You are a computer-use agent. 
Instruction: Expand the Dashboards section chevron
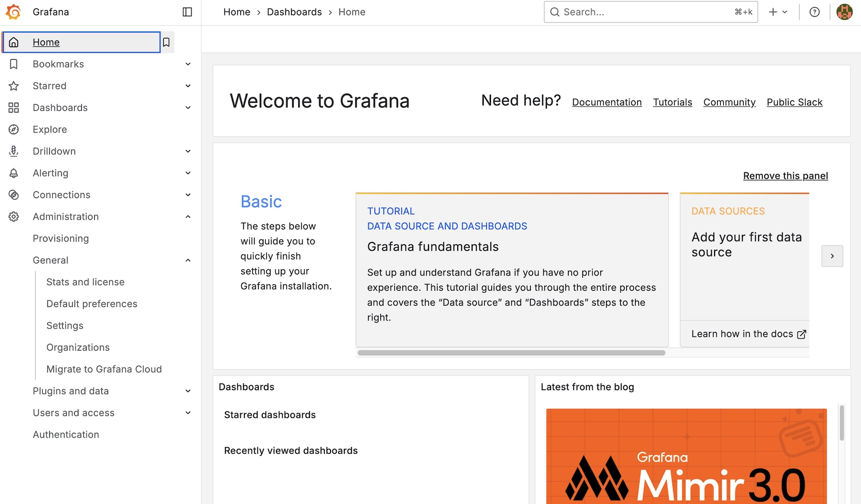pos(188,108)
